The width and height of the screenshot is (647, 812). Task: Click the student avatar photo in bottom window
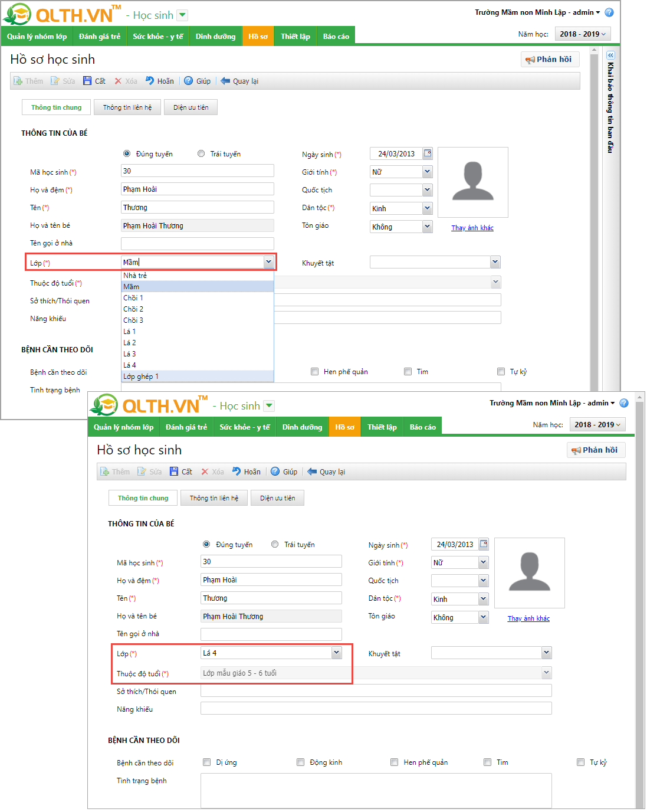530,573
